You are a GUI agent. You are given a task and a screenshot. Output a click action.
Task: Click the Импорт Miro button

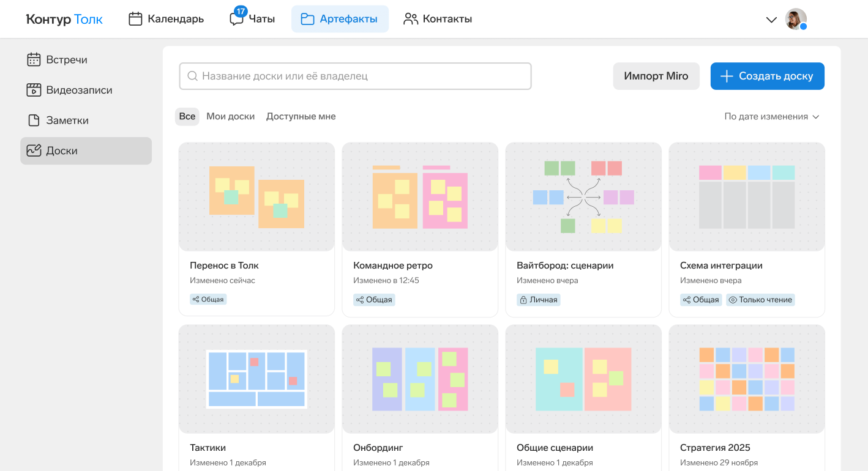pyautogui.click(x=656, y=76)
